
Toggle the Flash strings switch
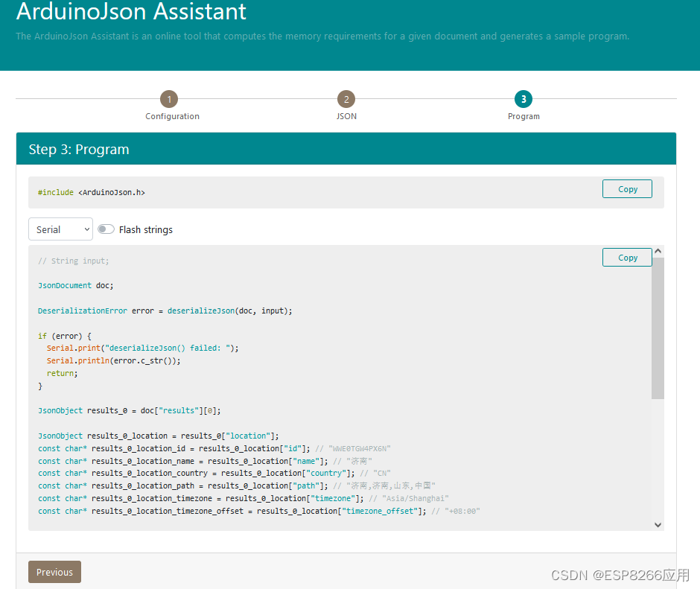coord(106,229)
